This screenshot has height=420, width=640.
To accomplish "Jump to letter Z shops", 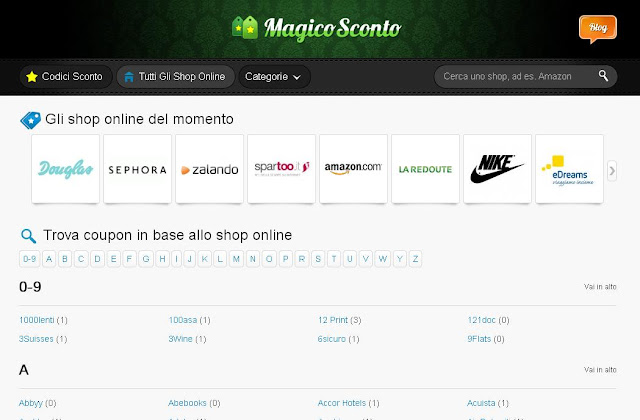I will pos(415,259).
